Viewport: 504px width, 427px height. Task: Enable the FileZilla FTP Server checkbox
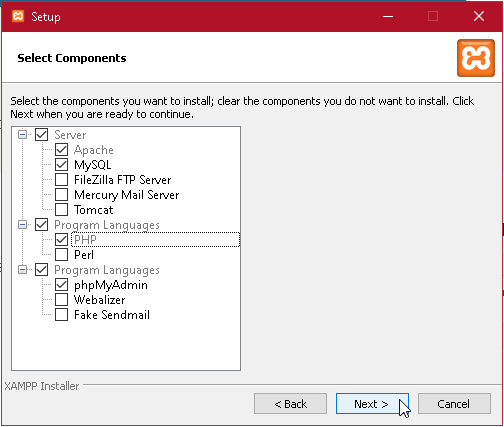point(62,180)
